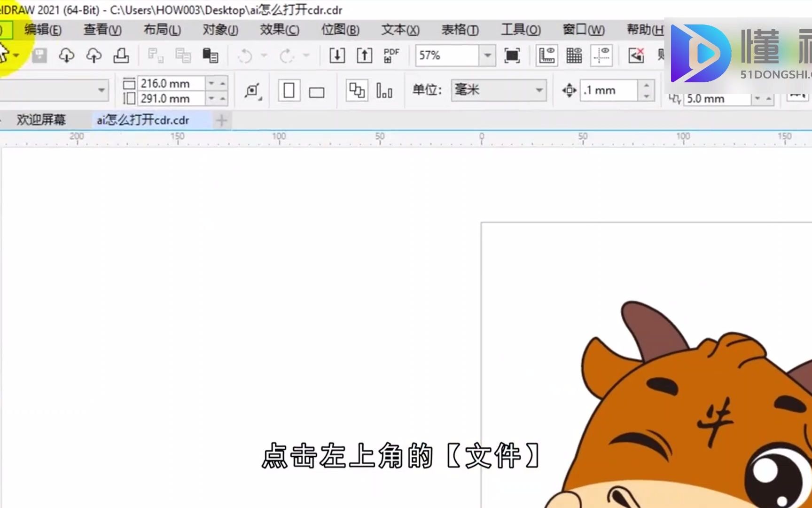Click the Cut icon
812x508 pixels.
click(x=155, y=56)
